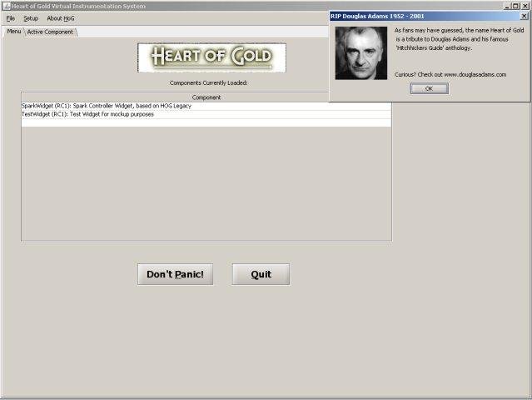Click OK in the Douglas Adams dialog

point(430,88)
